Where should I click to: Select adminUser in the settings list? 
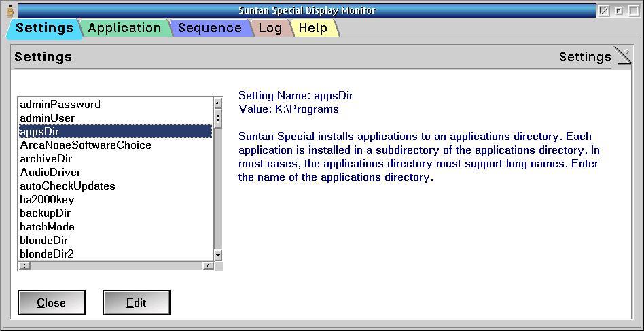point(115,118)
